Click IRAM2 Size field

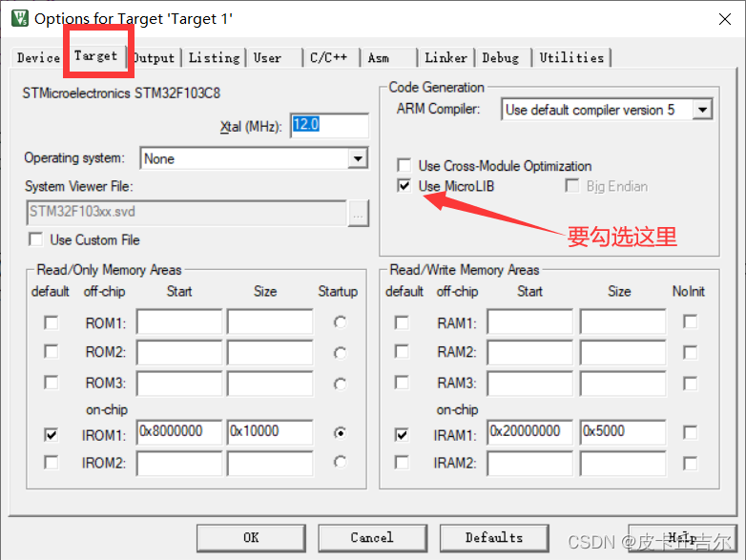[623, 464]
